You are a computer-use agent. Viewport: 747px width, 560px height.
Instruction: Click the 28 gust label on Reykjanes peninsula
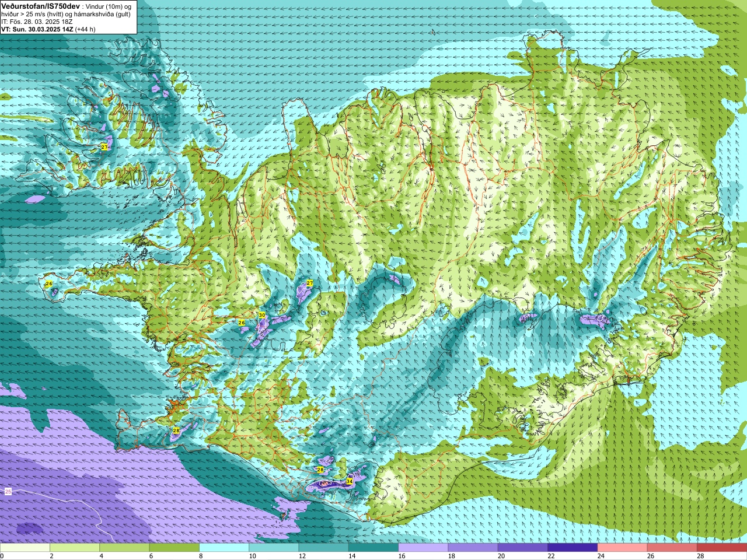[176, 430]
